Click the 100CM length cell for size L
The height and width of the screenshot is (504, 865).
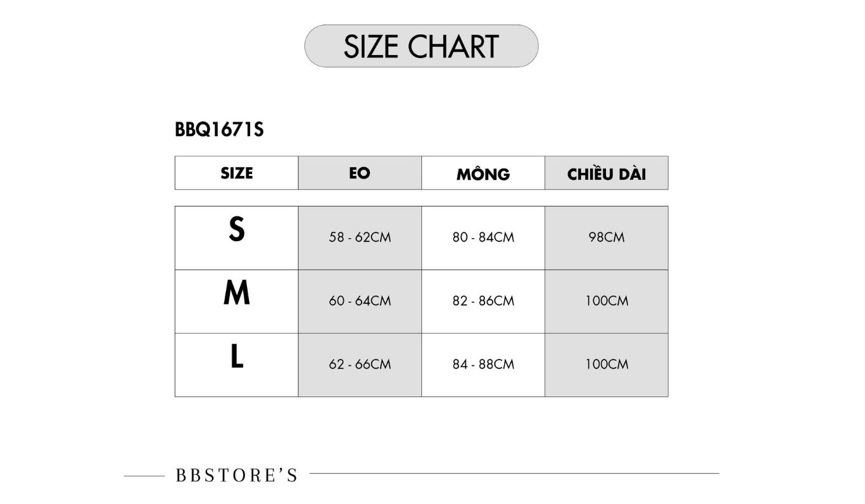click(606, 365)
